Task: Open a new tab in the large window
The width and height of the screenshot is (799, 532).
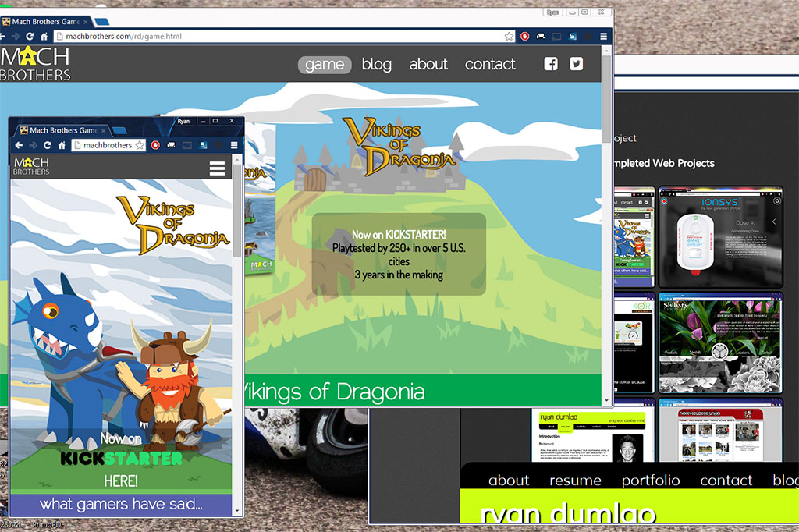Action: [102, 22]
